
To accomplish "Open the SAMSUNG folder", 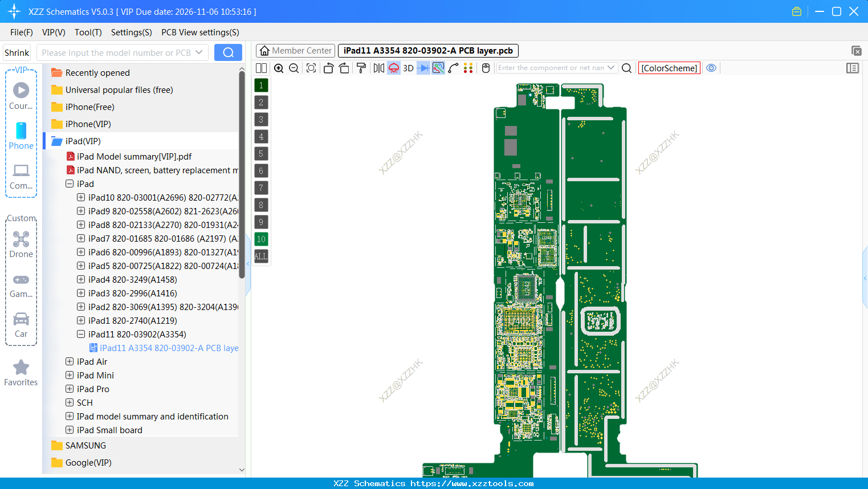I will [x=85, y=446].
